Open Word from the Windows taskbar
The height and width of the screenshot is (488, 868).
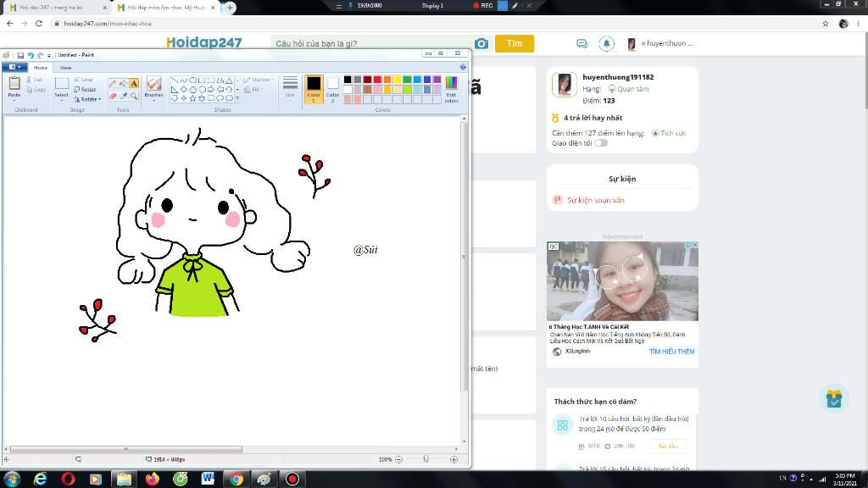[208, 479]
